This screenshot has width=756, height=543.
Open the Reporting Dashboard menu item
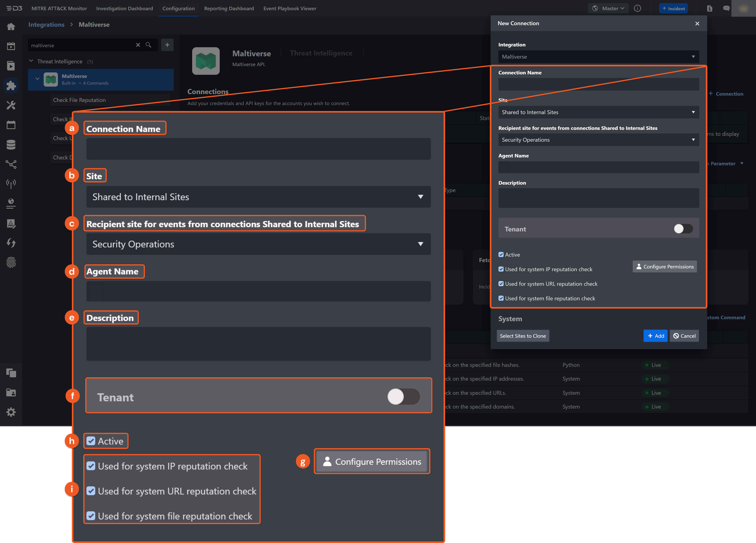tap(229, 8)
